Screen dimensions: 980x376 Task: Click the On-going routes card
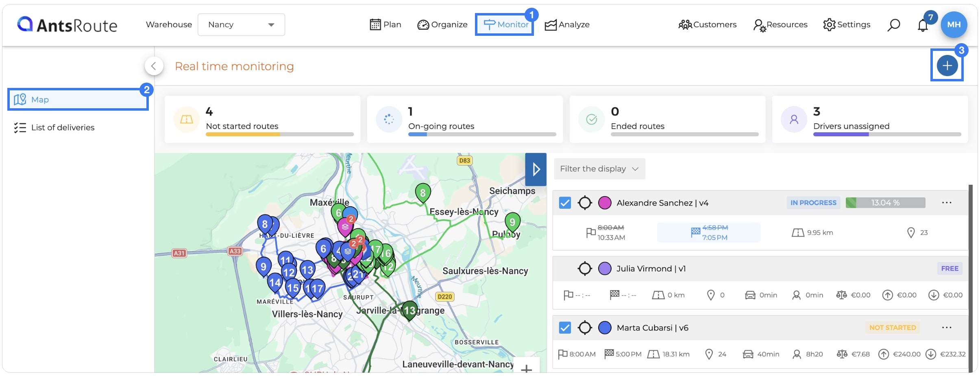click(465, 120)
